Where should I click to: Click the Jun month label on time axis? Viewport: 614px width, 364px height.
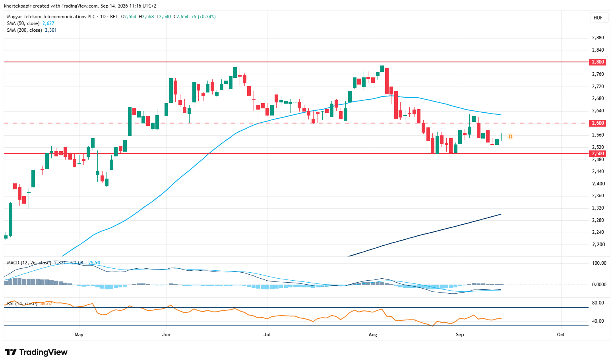pos(166,335)
